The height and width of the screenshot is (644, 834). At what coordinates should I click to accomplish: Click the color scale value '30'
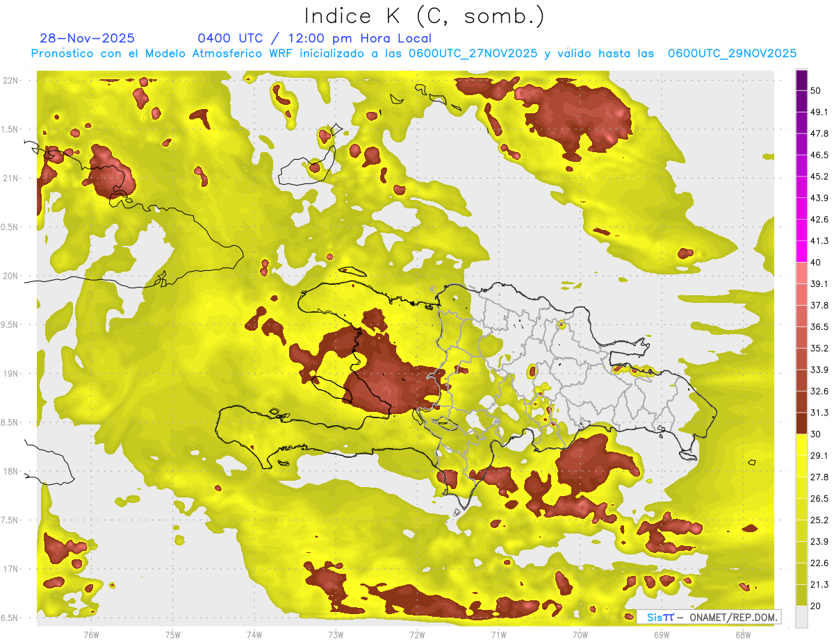click(817, 434)
